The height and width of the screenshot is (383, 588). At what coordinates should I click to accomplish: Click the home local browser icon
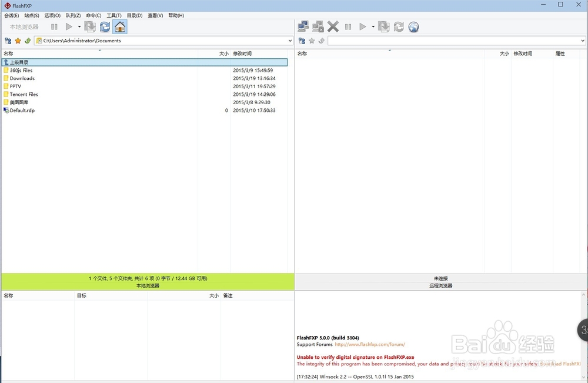tap(120, 27)
